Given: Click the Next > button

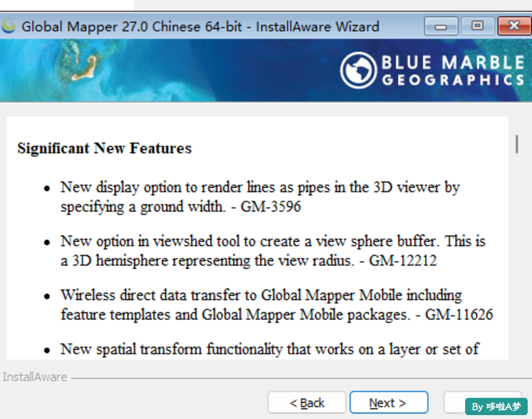Looking at the screenshot, I should click(389, 403).
